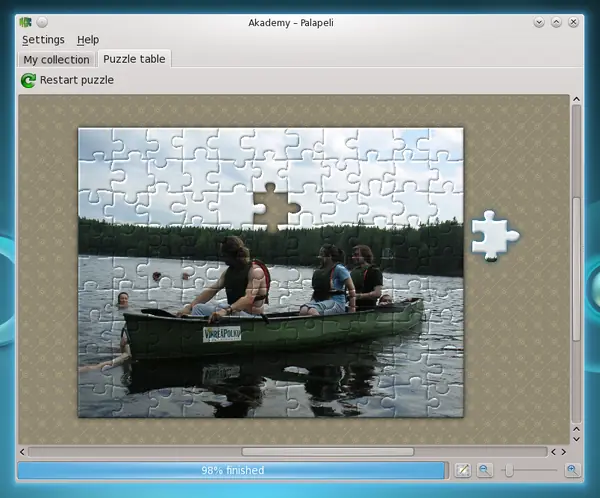Click the zoom in magnifier icon
Image resolution: width=600 pixels, height=498 pixels.
click(572, 470)
